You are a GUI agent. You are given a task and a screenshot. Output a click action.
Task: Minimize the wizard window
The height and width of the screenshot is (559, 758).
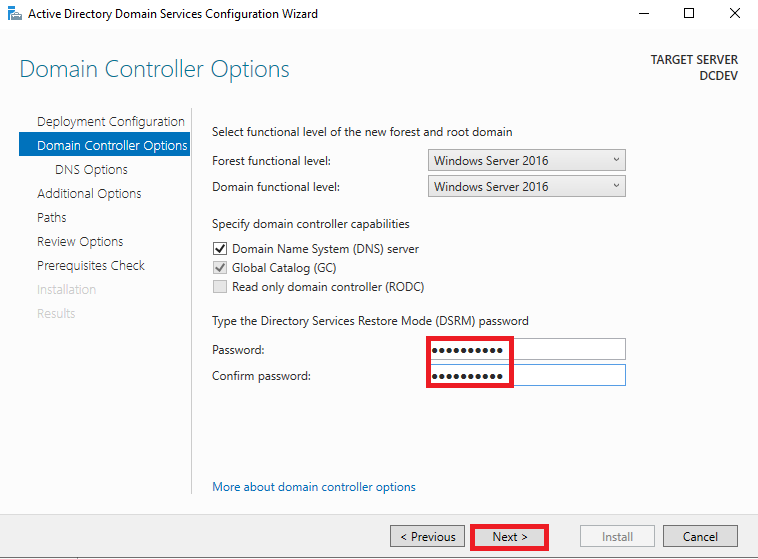[643, 14]
